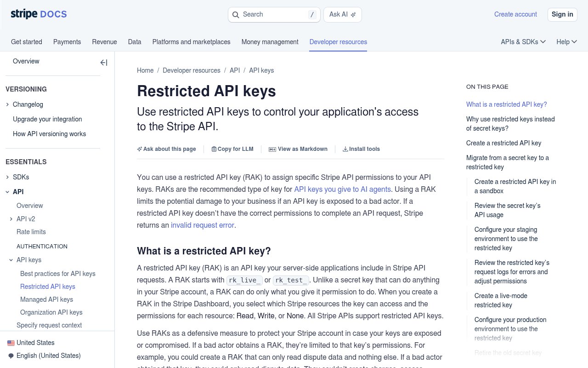Follow the invalid request error link
The image size is (588, 368).
(x=203, y=225)
